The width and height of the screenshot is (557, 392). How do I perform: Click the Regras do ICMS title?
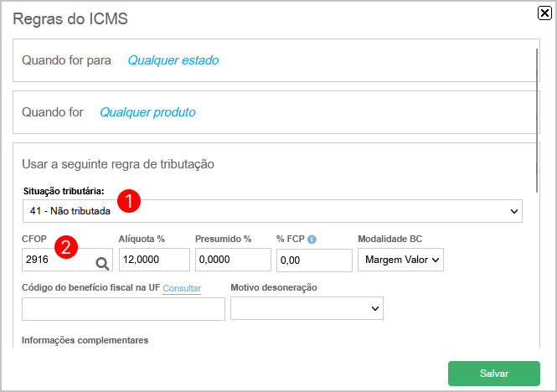pos(70,18)
